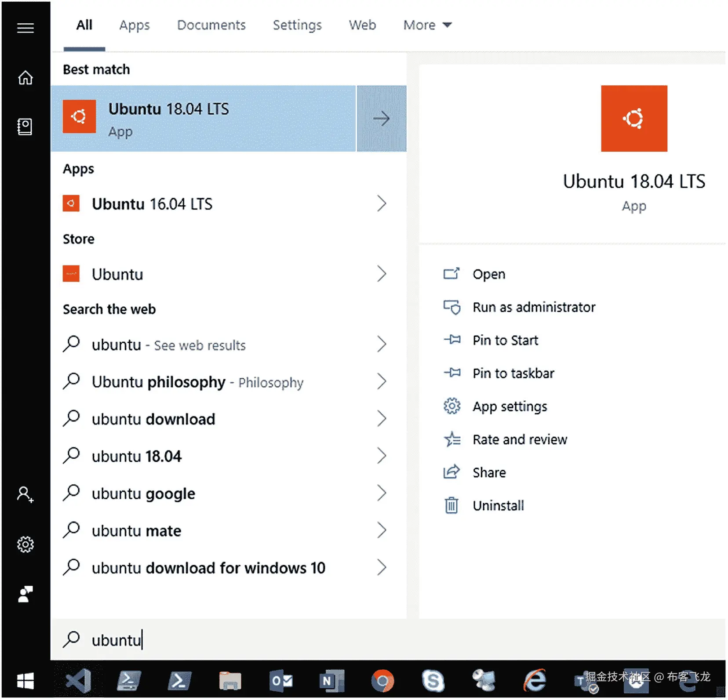Screen dimensions: 728x700
Task: Click the search box containing ubuntu
Action: click(x=387, y=640)
